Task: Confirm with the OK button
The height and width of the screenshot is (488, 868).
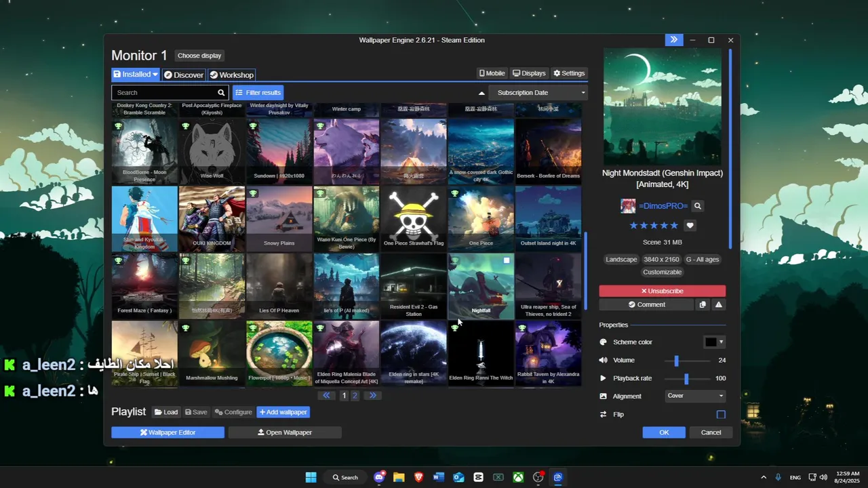Action: click(x=664, y=432)
